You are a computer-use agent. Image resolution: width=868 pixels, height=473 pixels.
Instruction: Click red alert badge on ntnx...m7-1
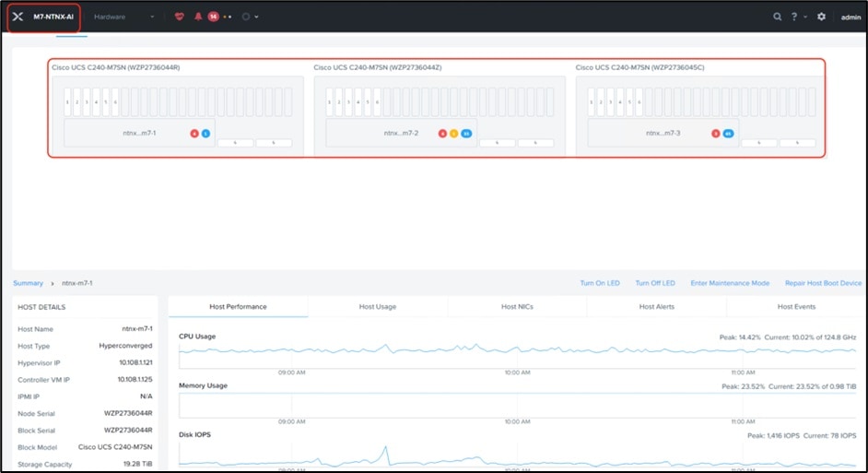[x=194, y=134]
